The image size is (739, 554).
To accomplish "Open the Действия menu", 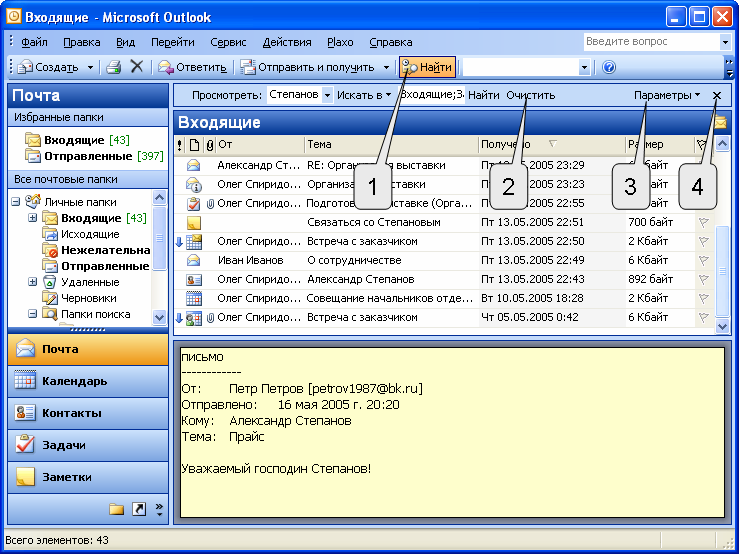I will 287,42.
